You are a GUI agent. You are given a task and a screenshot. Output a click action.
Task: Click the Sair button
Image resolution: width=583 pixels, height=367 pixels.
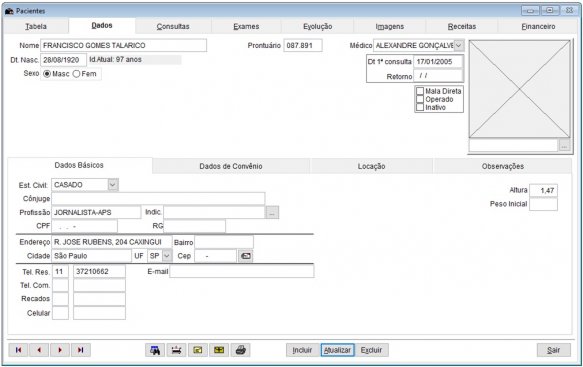554,350
